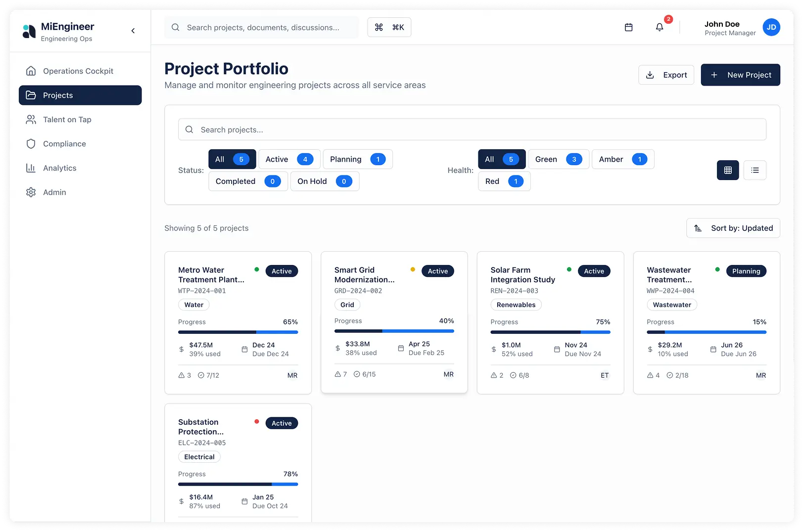Viewport: 804px width, 532px height.
Task: Open the calendar icon in header
Action: tap(628, 28)
